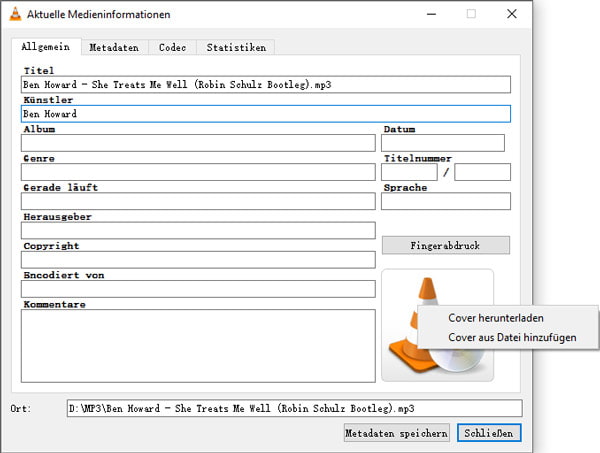Switch to the Statistiken tab
Image resolution: width=600 pixels, height=453 pixels.
236,47
